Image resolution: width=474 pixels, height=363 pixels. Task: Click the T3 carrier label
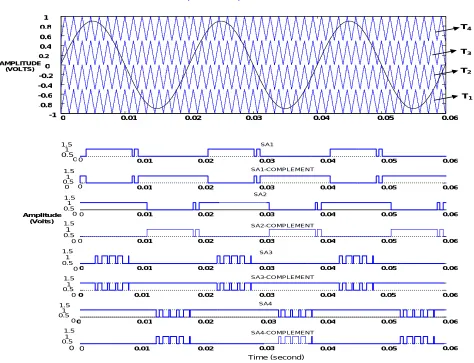466,52
